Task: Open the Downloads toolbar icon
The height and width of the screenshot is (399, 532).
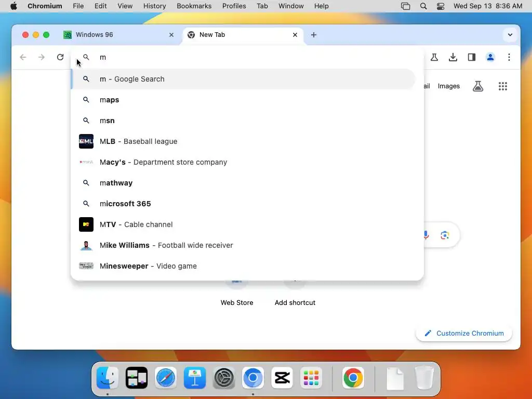Action: point(453,57)
